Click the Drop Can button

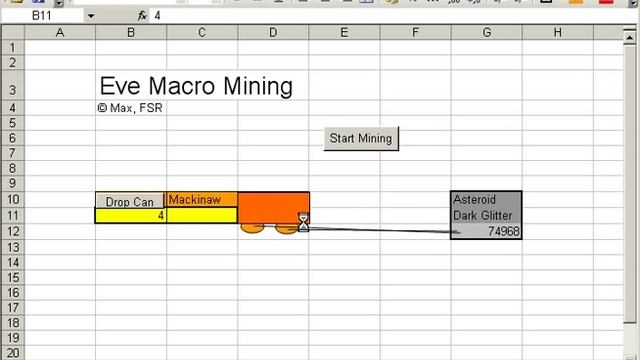click(x=130, y=200)
